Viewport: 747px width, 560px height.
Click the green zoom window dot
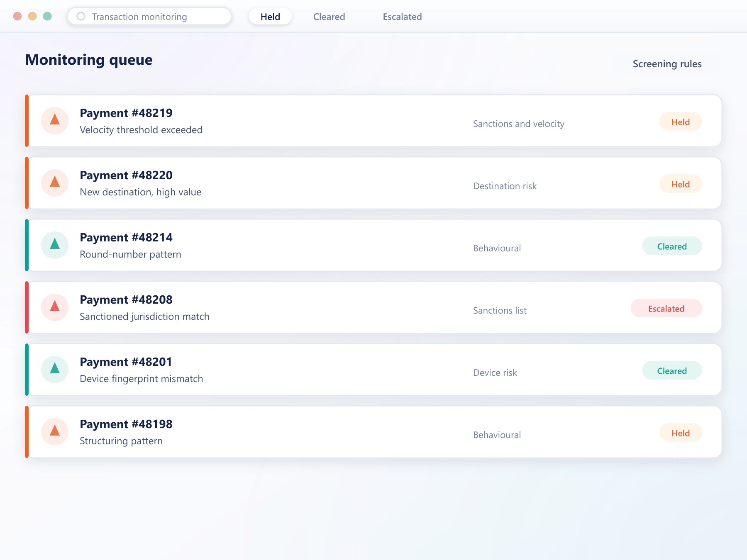[x=47, y=16]
